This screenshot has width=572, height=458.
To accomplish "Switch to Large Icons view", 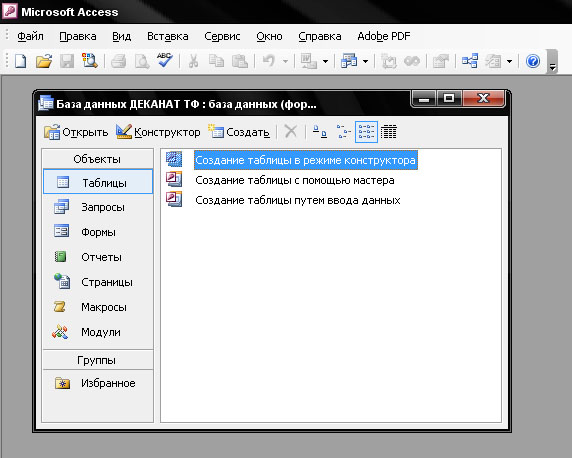I will pos(320,132).
